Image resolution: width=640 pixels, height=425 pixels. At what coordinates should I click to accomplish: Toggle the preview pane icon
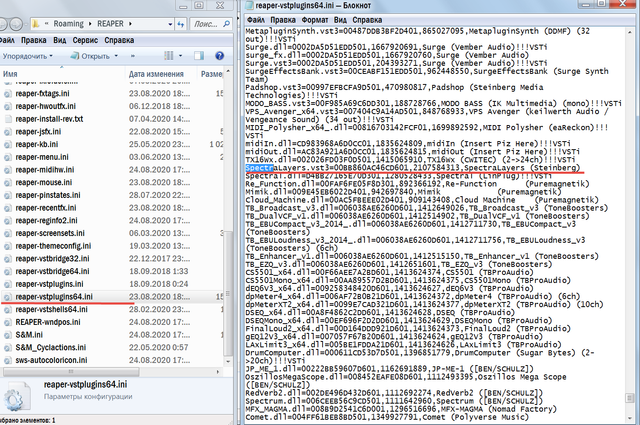[x=199, y=56]
